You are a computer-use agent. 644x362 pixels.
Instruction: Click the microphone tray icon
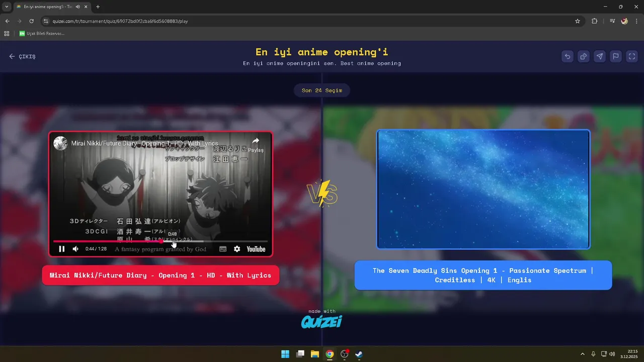pyautogui.click(x=594, y=354)
